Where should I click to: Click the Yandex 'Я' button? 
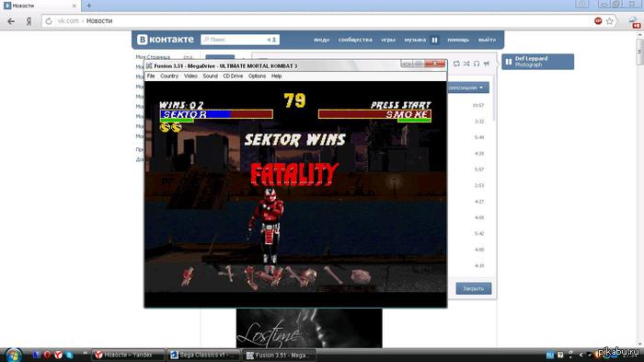click(x=29, y=21)
